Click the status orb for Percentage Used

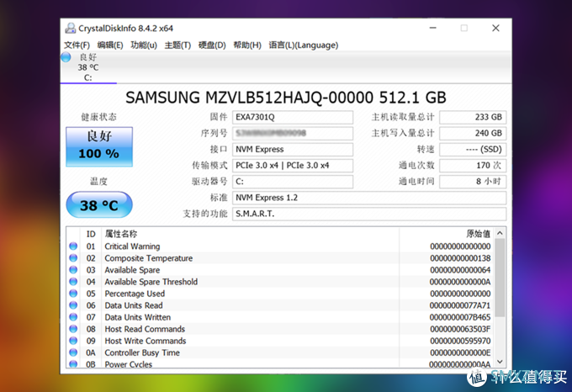point(73,294)
